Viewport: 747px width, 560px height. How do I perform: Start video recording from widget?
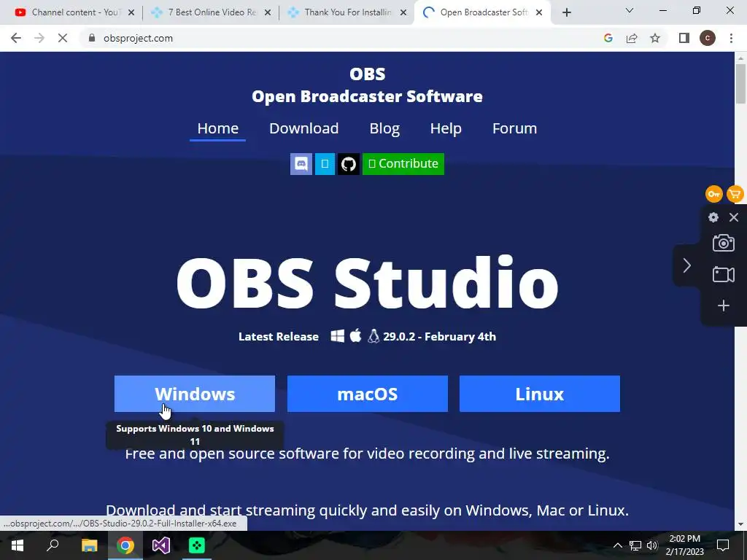(723, 275)
